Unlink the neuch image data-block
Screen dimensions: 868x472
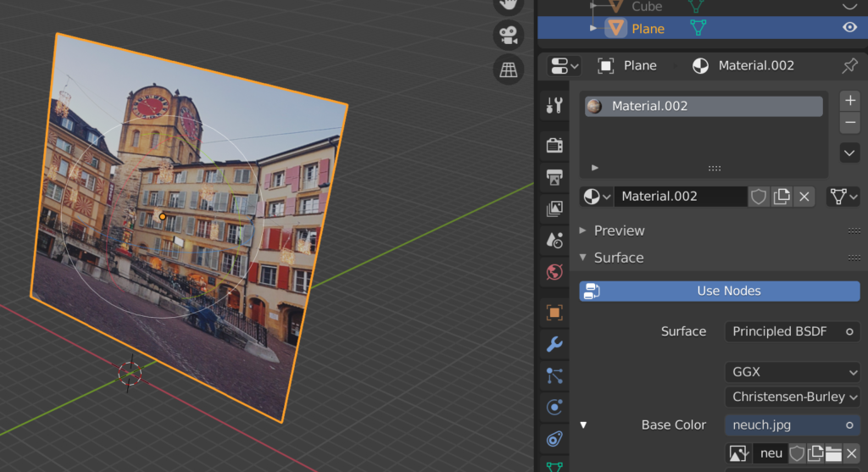[851, 453]
